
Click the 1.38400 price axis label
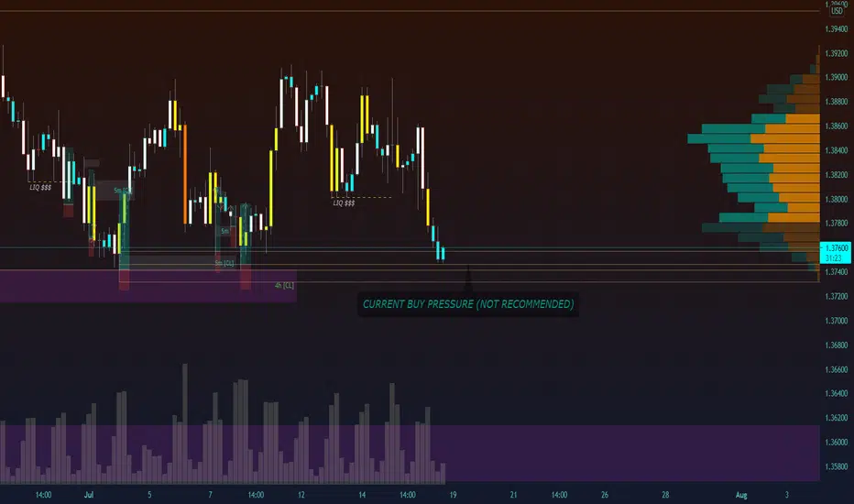(836, 150)
